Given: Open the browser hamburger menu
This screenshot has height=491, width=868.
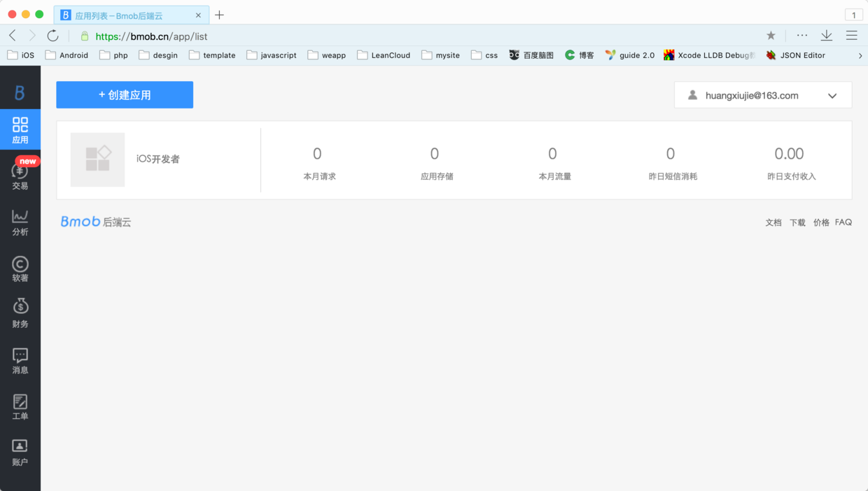Looking at the screenshot, I should pyautogui.click(x=852, y=36).
